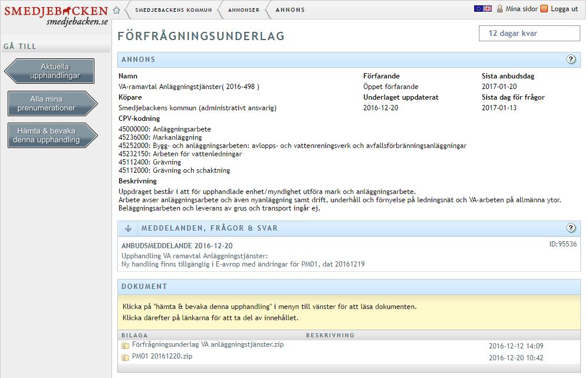Open Alla mina prenumerationer
The width and height of the screenshot is (588, 378).
(x=52, y=103)
